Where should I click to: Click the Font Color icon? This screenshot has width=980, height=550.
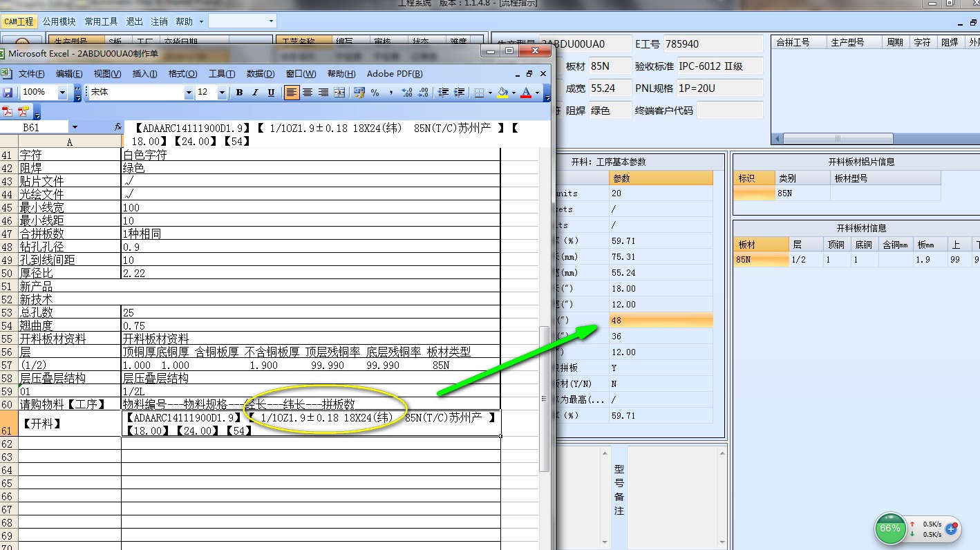pyautogui.click(x=527, y=93)
